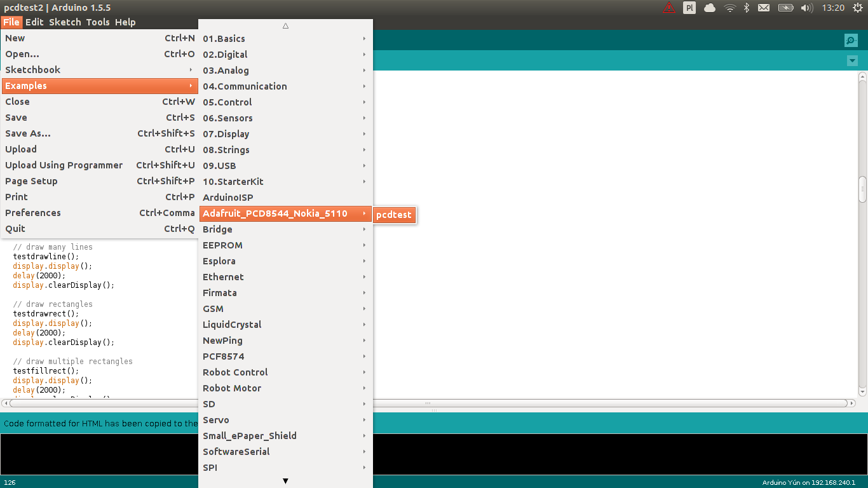Open Preferences from the File menu

tap(100, 213)
